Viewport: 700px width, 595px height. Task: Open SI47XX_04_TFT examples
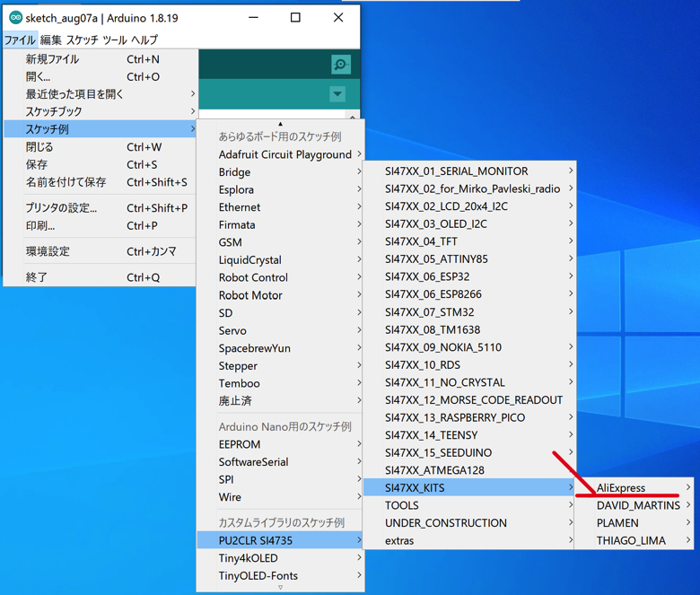tap(469, 241)
